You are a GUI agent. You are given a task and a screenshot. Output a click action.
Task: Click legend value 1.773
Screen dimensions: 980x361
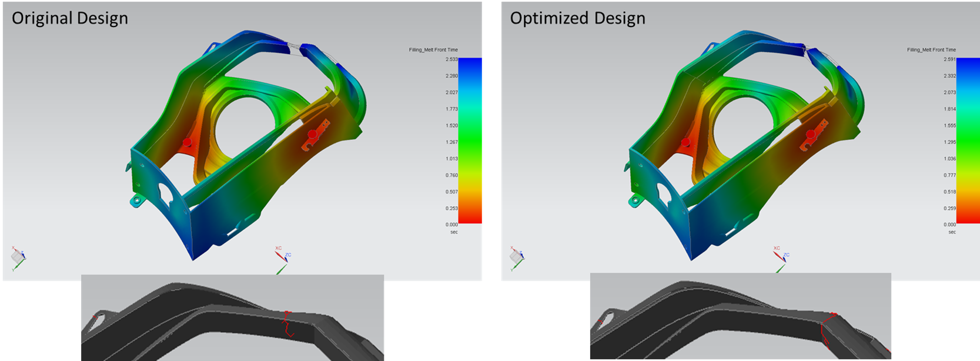click(451, 109)
